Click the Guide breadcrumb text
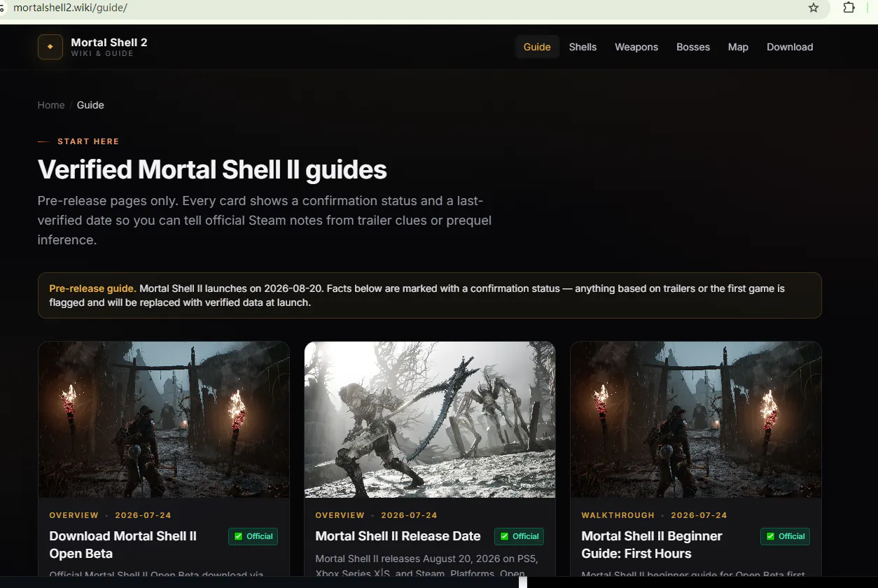Screen dimensions: 878x588 point(90,105)
